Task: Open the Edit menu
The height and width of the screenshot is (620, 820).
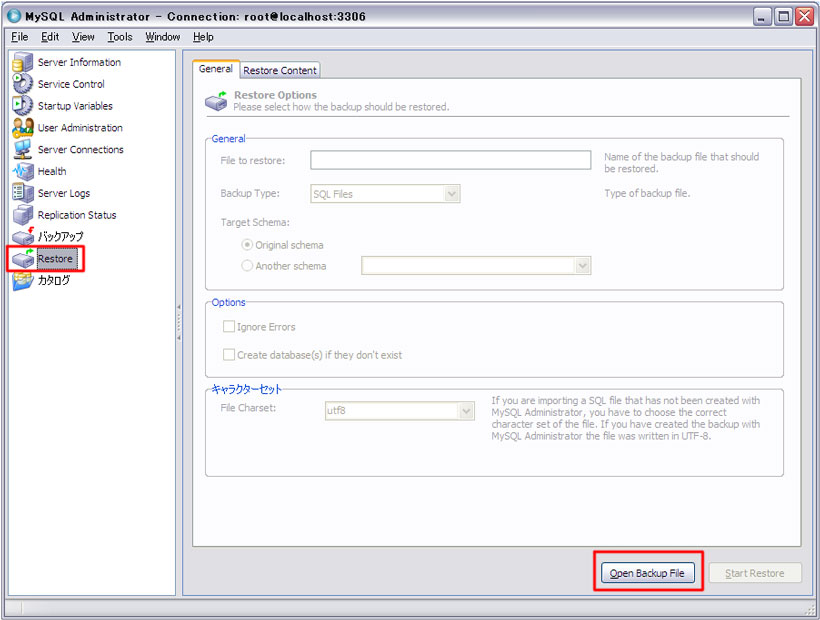Action: [x=50, y=37]
